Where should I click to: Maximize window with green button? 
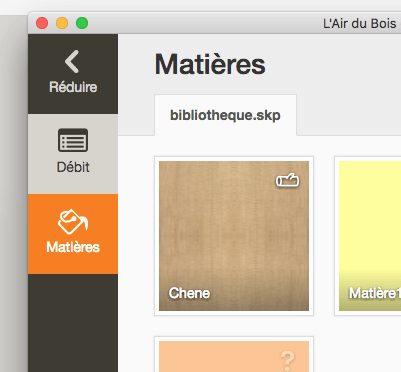(x=82, y=23)
